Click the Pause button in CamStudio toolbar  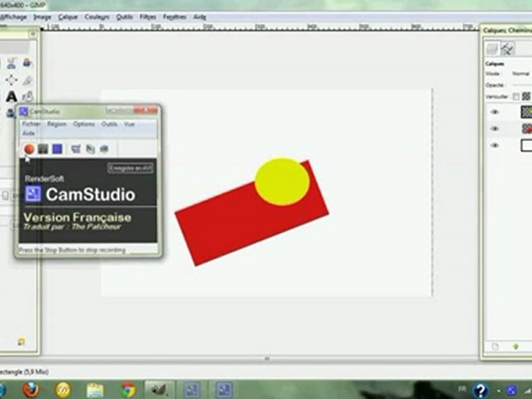pyautogui.click(x=43, y=149)
